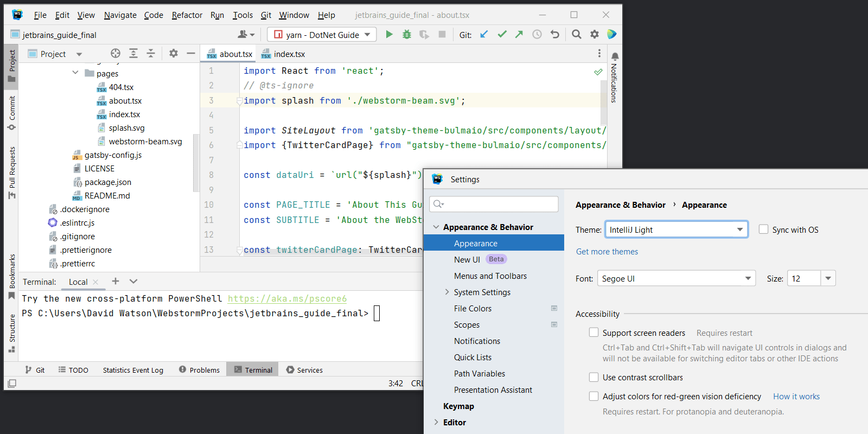Image resolution: width=868 pixels, height=434 pixels.
Task: Open the yarn - DotNet Guide run configuration dropdown
Action: tap(322, 35)
